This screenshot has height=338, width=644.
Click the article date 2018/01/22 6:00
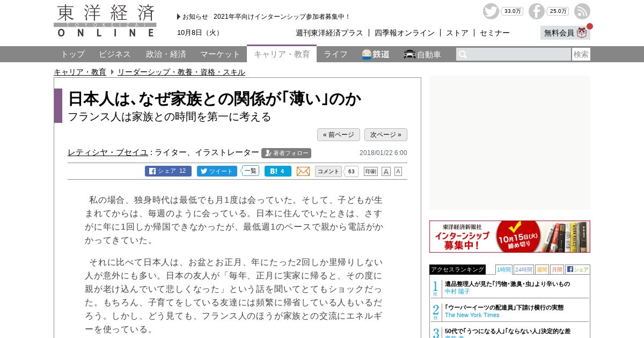(x=383, y=153)
